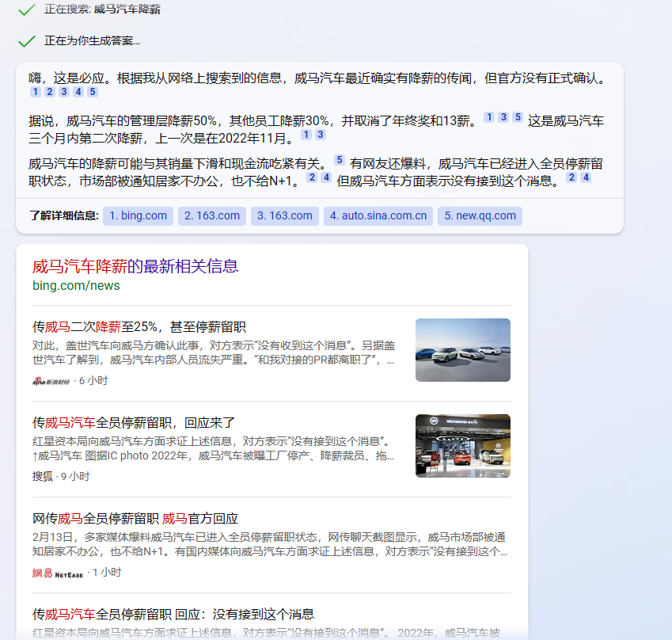This screenshot has height=640, width=672.
Task: Open the bing.com/news link under the news heading
Action: click(x=75, y=286)
